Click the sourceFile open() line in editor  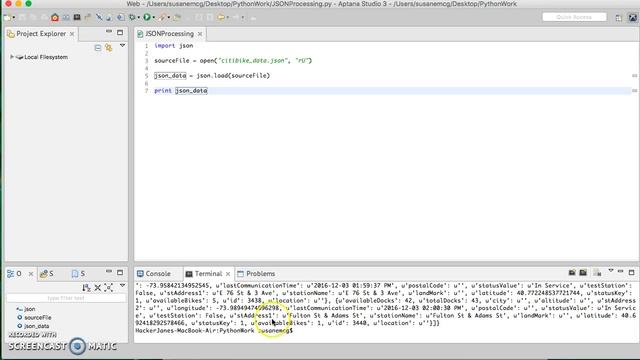tap(233, 60)
